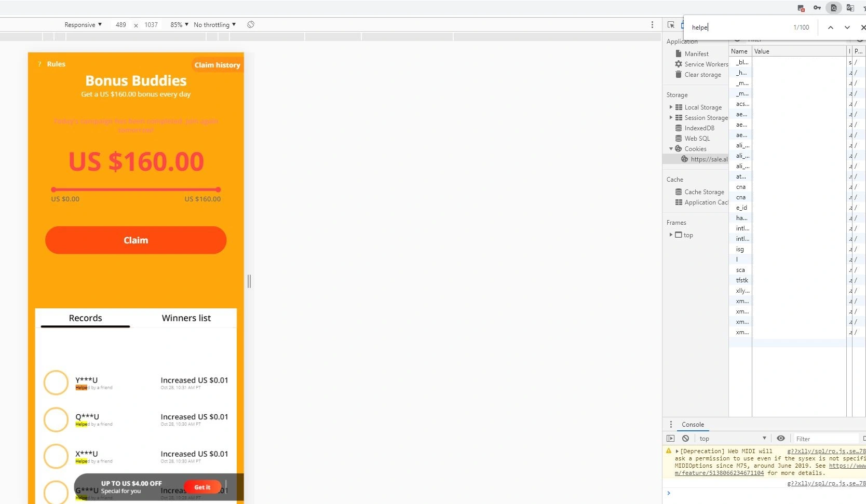Screen dimensions: 866x504
Task: Go to next find-in-page match
Action: click(x=847, y=28)
